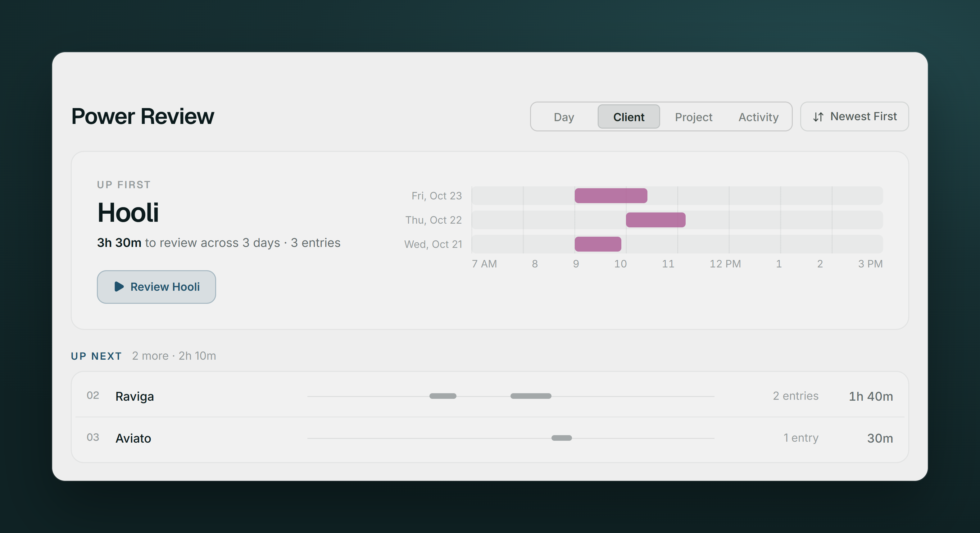
Task: Click the 02 row number
Action: (x=93, y=396)
